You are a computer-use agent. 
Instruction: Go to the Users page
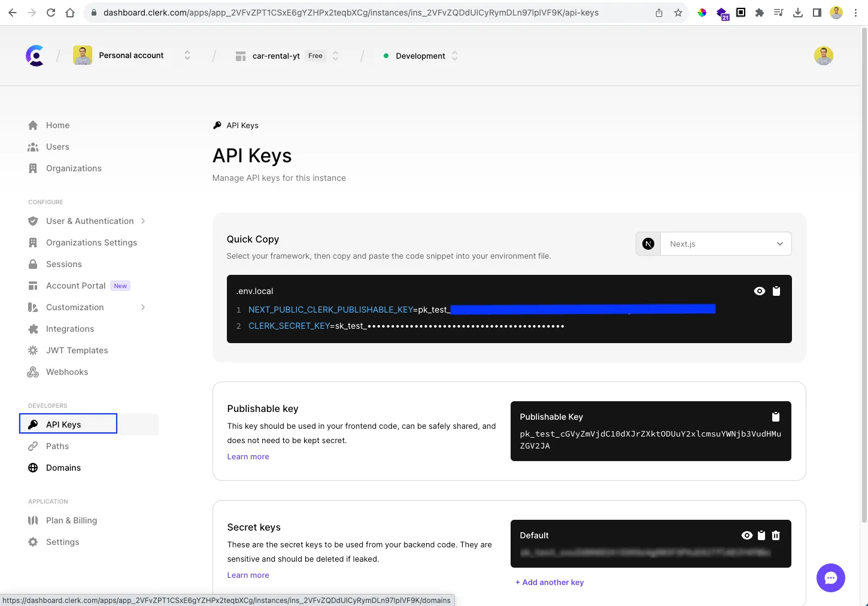pyautogui.click(x=57, y=147)
